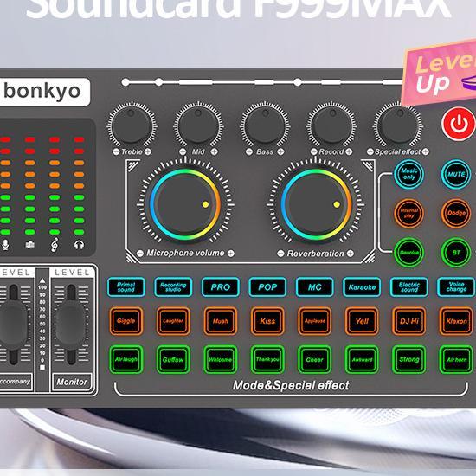Screen dimensions: 476x476
Task: Trigger the DJ Hi sound effect
Action: [x=408, y=321]
